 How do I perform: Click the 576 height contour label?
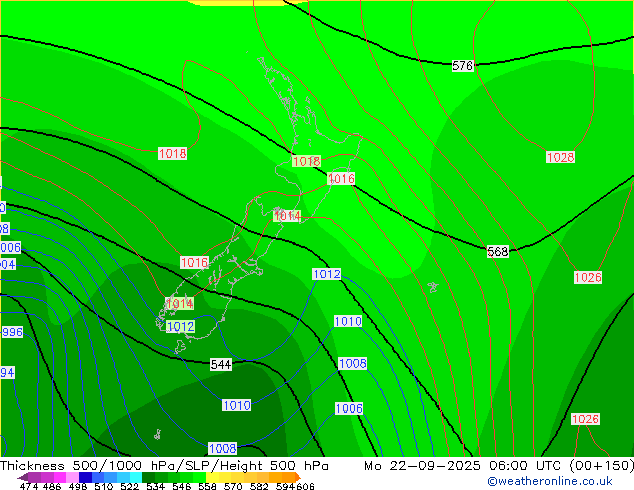(462, 65)
